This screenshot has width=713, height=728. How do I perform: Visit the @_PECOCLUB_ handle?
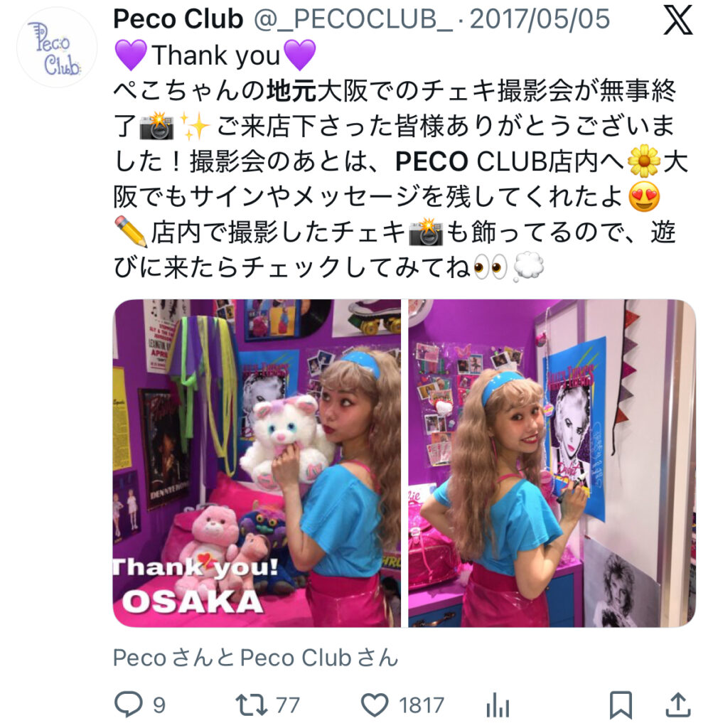point(353,19)
